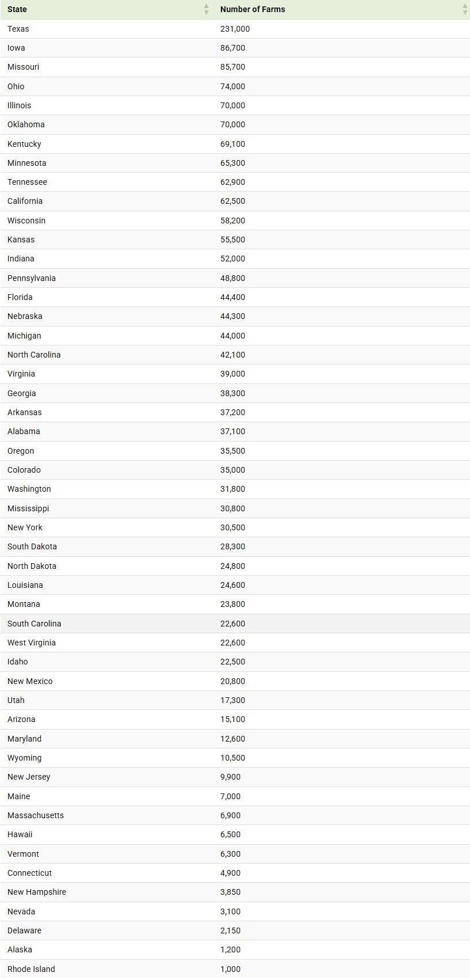The image size is (470, 980).
Task: Sort by the Number of Farms header
Action: coord(253,9)
